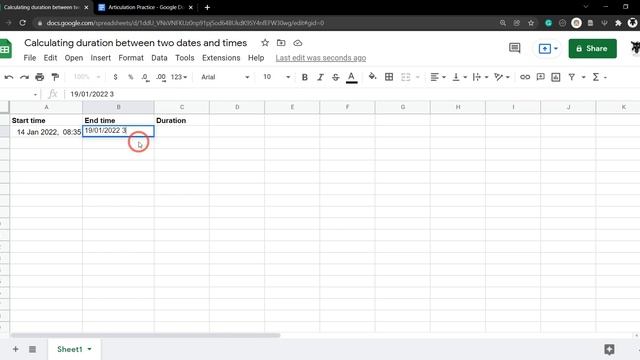Insert a comment from toolbar

(540, 77)
